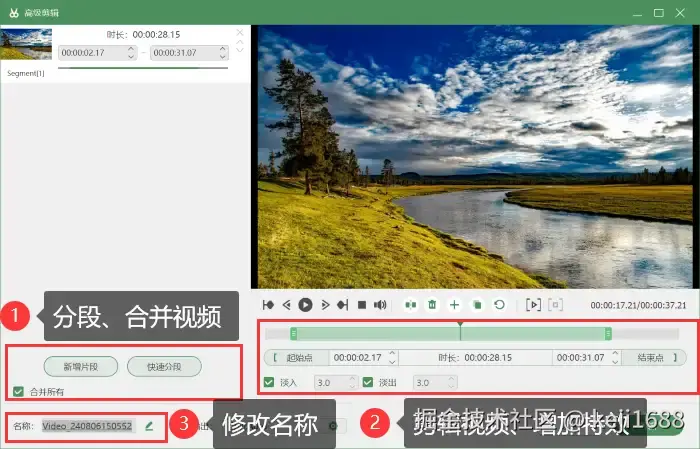Select the Segment[1] thumbnail
Screen dimensions: 700x449
point(26,44)
